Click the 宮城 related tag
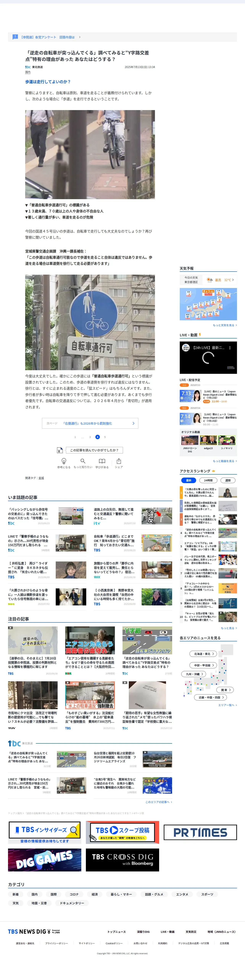The height and width of the screenshot is (980, 245). coord(41,478)
